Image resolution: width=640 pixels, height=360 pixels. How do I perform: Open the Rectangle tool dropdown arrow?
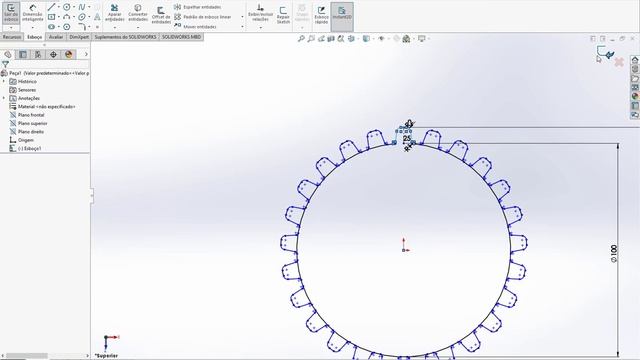[58, 17]
